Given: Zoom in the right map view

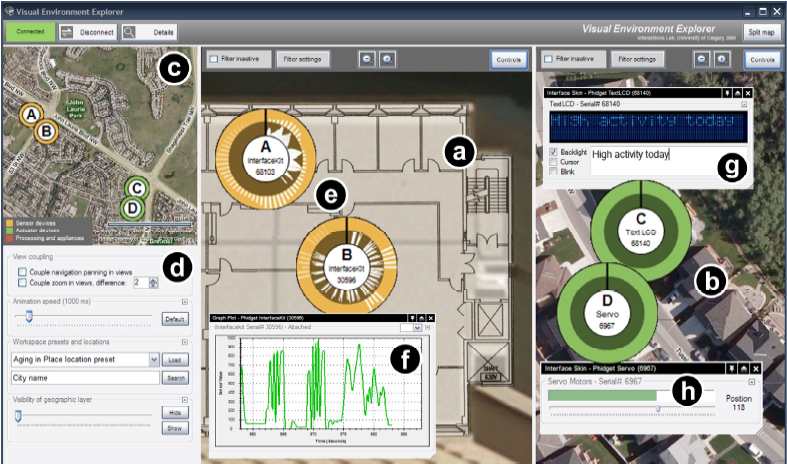Looking at the screenshot, I should [x=722, y=59].
